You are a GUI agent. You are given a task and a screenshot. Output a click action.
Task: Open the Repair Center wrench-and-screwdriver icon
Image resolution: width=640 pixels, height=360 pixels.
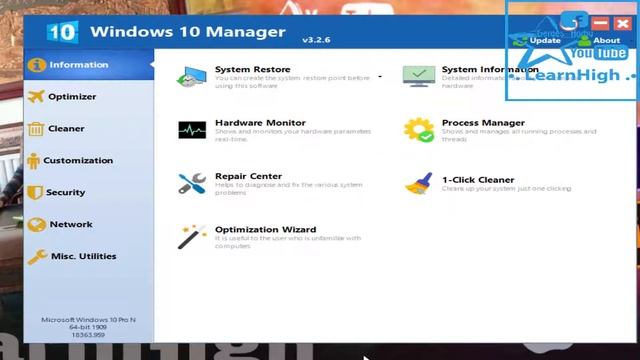[x=192, y=184]
